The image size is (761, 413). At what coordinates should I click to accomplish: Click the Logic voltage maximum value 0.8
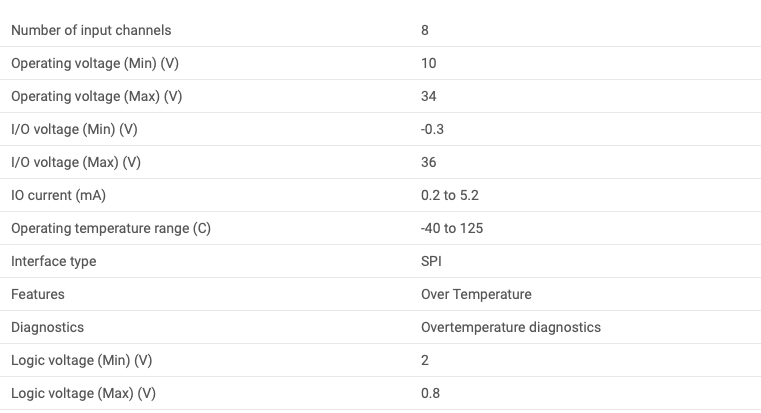click(430, 393)
